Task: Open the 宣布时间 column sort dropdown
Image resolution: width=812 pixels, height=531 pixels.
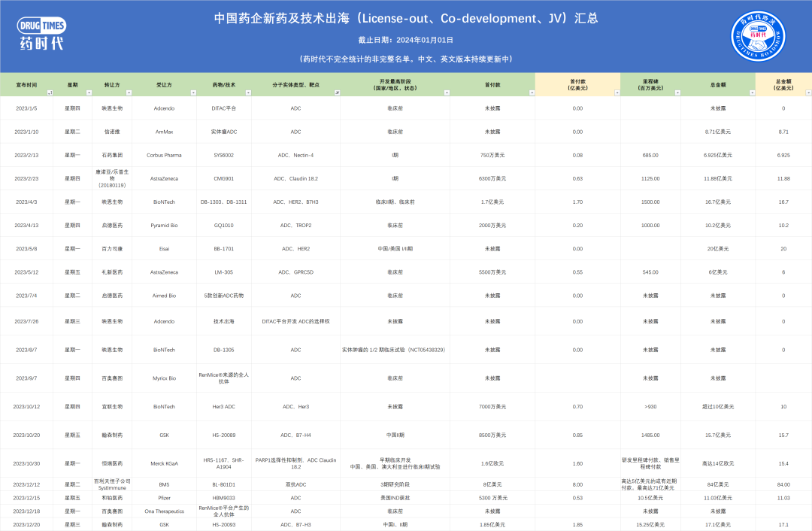Action: [x=50, y=93]
